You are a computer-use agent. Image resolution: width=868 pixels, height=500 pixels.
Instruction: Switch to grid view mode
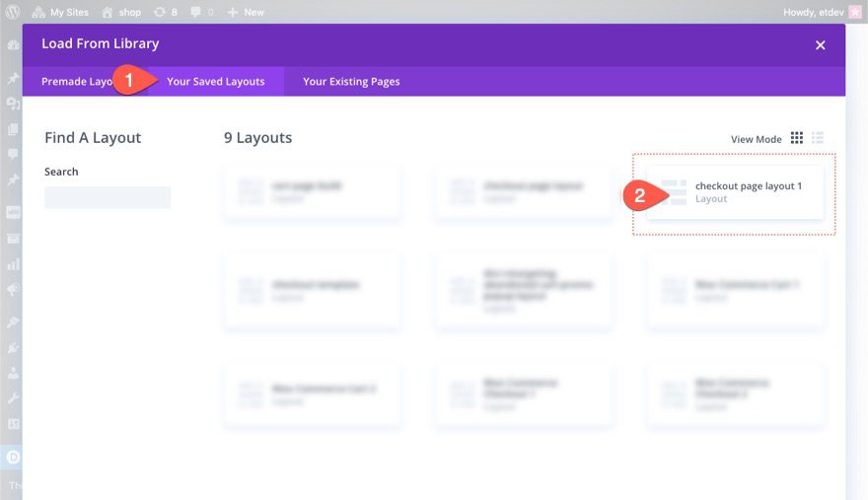click(797, 138)
